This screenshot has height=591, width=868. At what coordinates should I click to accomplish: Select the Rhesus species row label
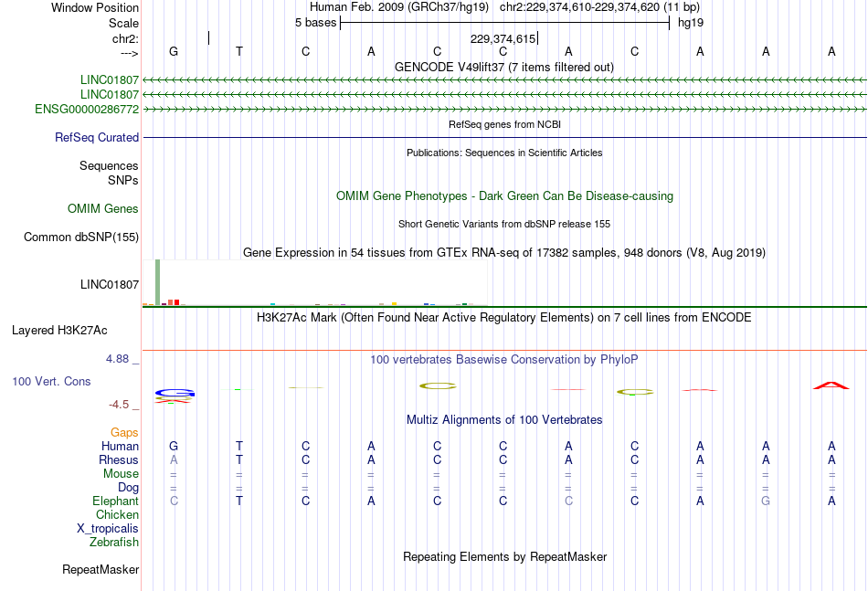[x=119, y=459]
